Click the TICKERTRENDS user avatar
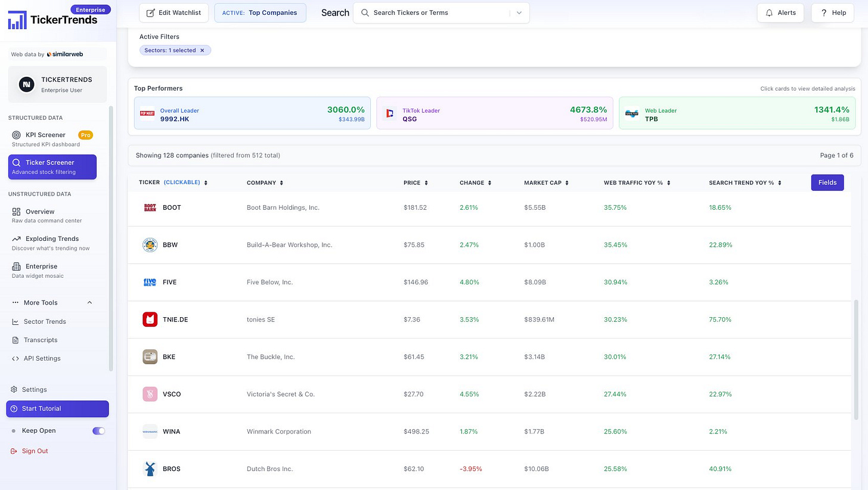This screenshot has width=868, height=490. [26, 85]
